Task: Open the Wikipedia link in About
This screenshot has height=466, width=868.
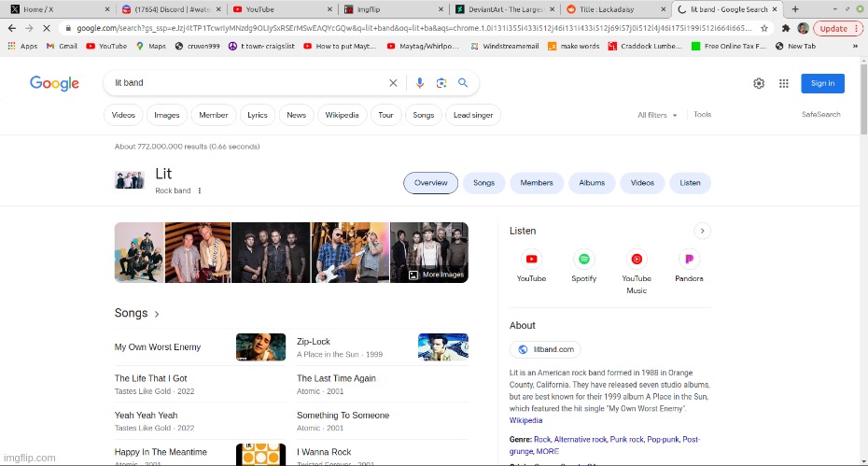Action: pyautogui.click(x=525, y=420)
